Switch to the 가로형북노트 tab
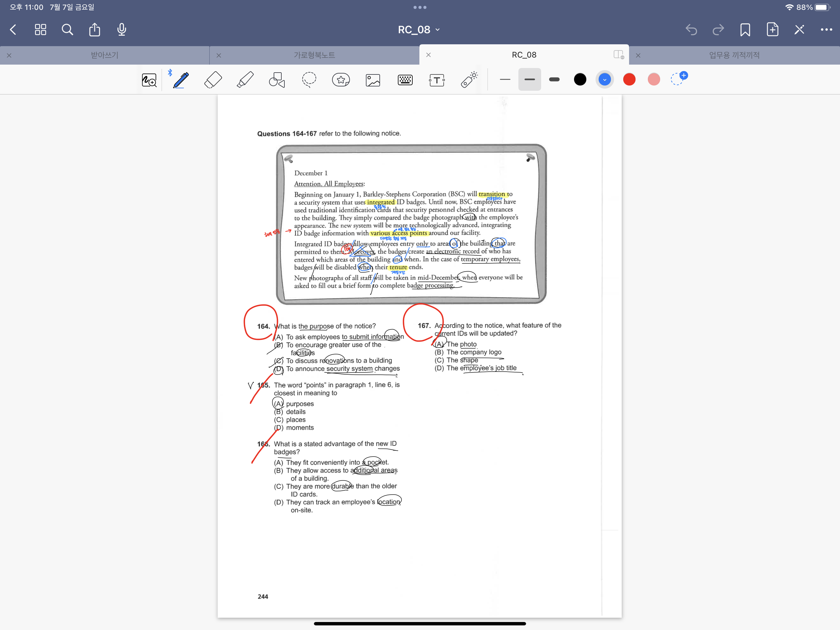 tap(314, 55)
